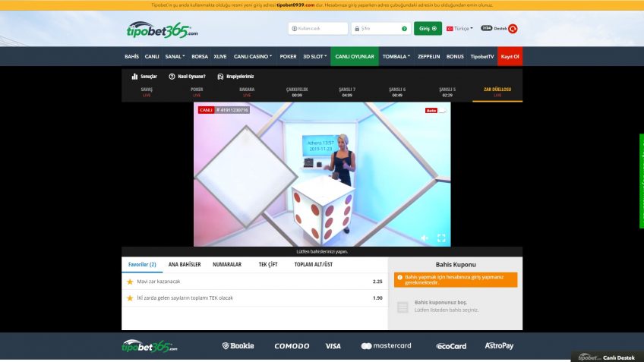
Task: Open the ZEPPELIN menu item
Action: click(428, 57)
